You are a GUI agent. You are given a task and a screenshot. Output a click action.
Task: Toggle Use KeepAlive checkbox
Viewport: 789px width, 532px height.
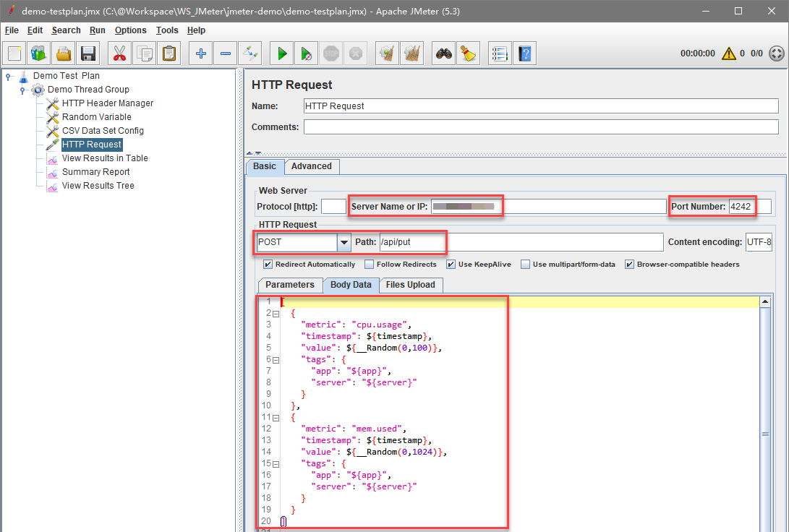[x=451, y=264]
